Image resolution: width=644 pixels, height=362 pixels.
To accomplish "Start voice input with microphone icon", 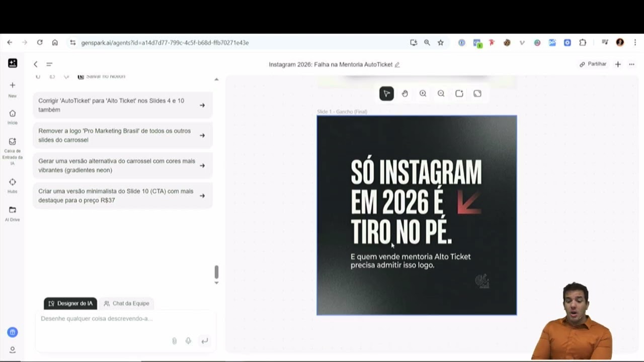I will 188,341.
